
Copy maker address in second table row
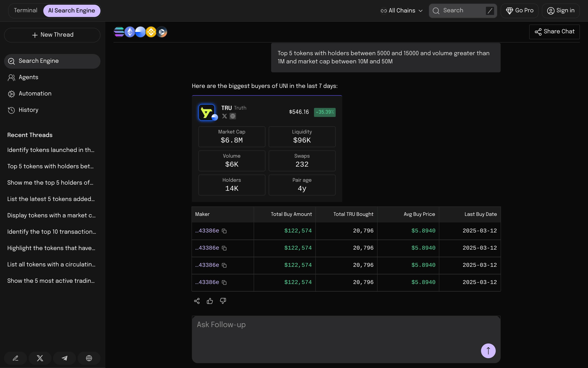[x=224, y=248]
